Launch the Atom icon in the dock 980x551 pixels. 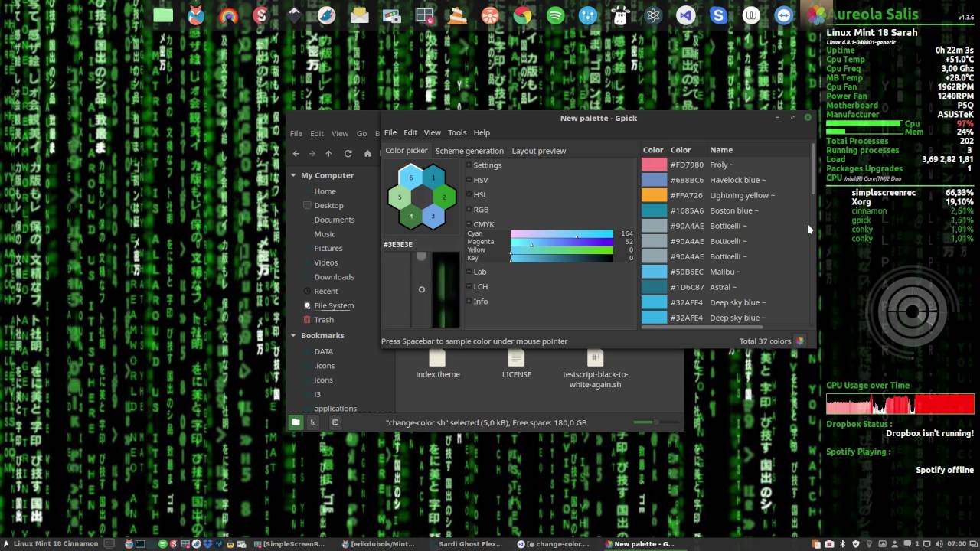(x=653, y=15)
